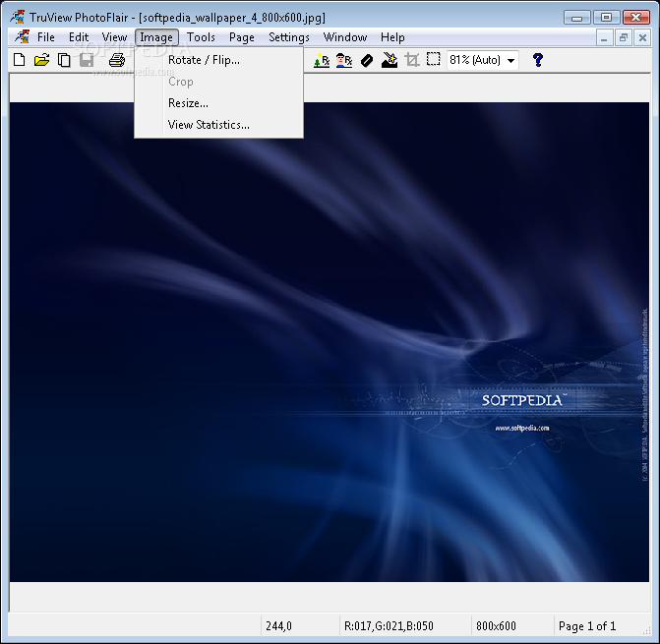Click the 800x600 size in status bar
This screenshot has height=644, width=660.
coord(496,626)
